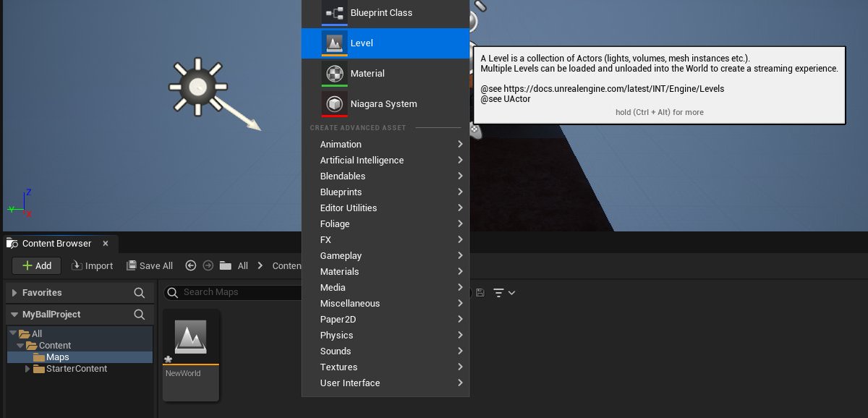Open the User Interface submenu

click(x=386, y=383)
